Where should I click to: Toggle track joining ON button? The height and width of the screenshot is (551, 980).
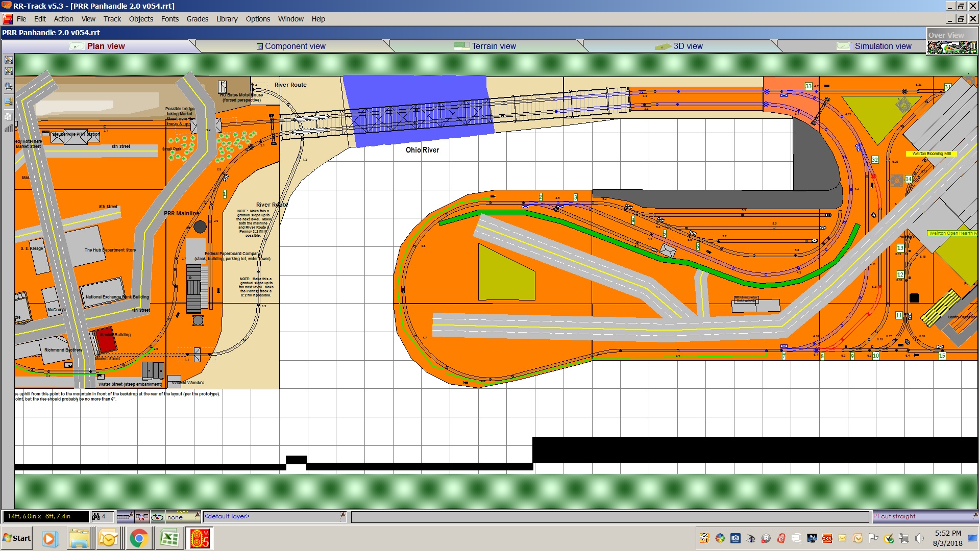coord(142,517)
